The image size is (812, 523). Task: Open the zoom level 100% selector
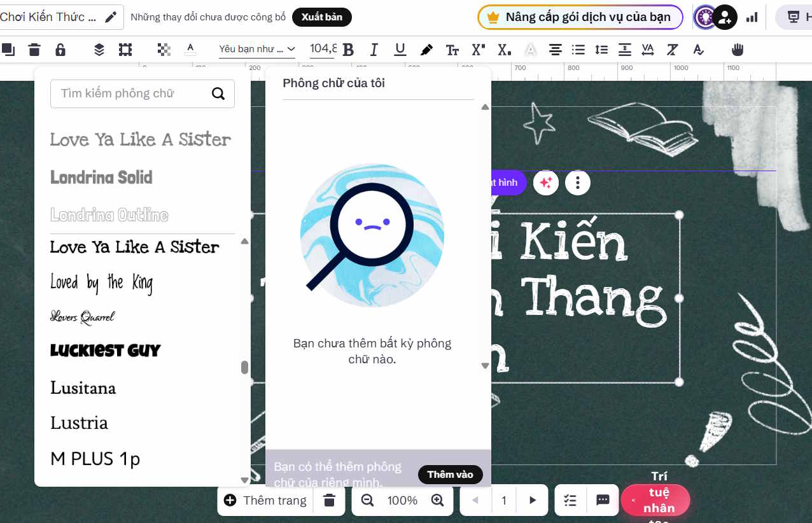pyautogui.click(x=402, y=500)
